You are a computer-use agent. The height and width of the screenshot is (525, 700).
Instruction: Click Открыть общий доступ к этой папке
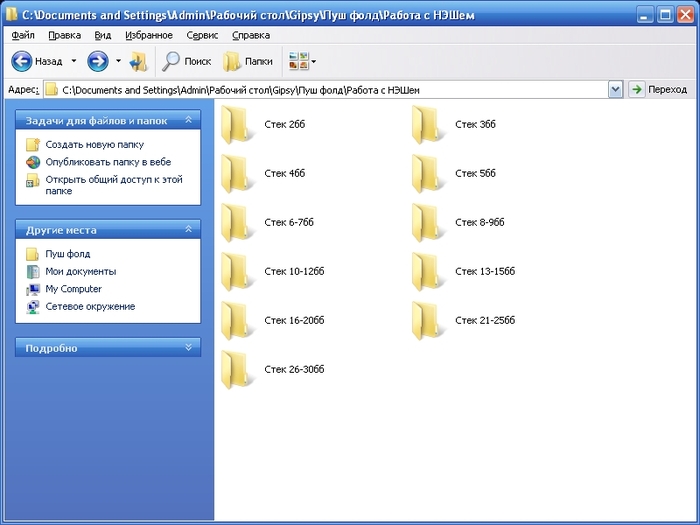click(114, 185)
